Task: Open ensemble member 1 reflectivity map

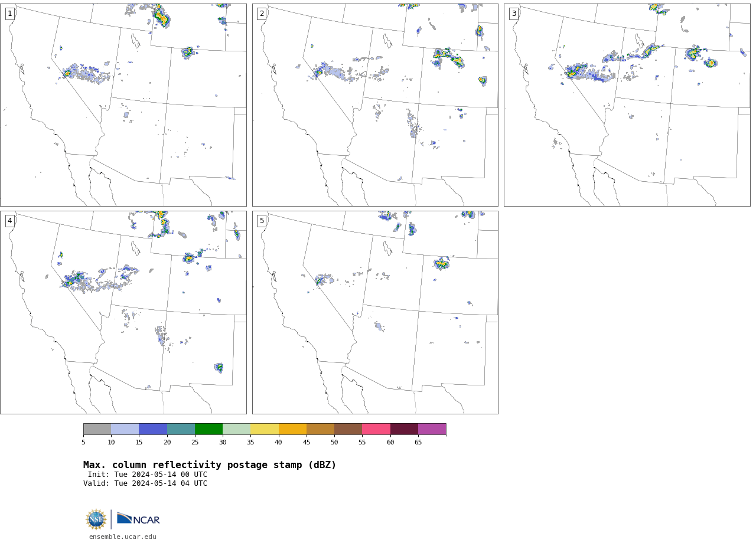Action: pos(123,105)
